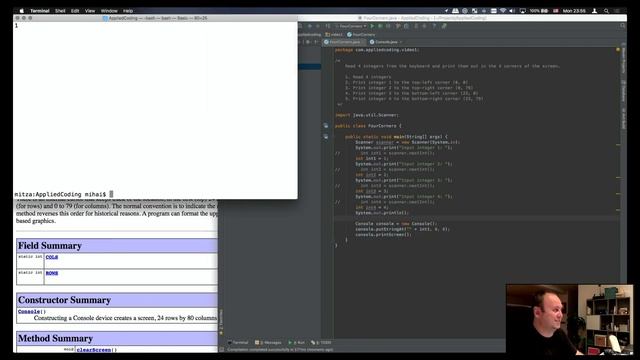Click the import java.util.Scanner line

[x=367, y=115]
